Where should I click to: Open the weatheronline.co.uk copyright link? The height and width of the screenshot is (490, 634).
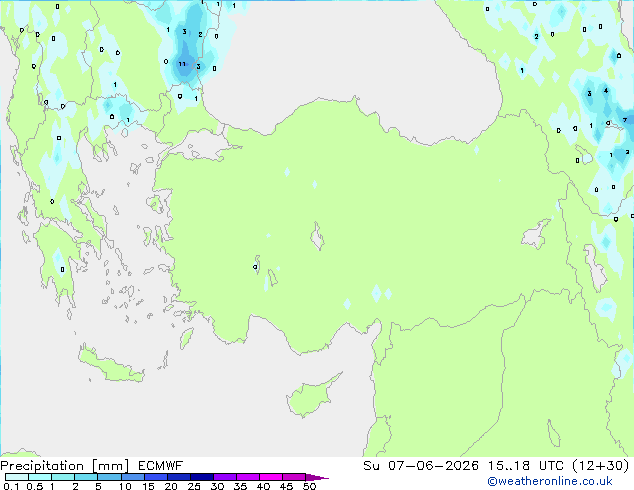[550, 481]
